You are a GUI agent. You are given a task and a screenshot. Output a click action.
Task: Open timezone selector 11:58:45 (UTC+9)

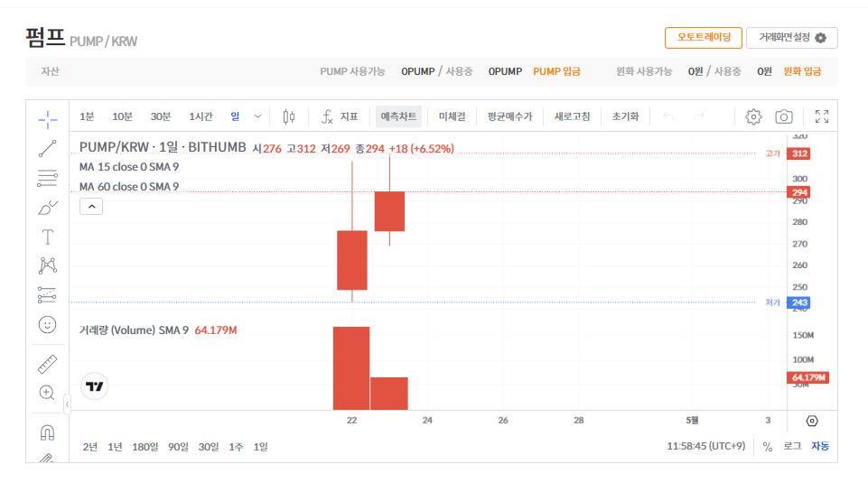click(705, 446)
